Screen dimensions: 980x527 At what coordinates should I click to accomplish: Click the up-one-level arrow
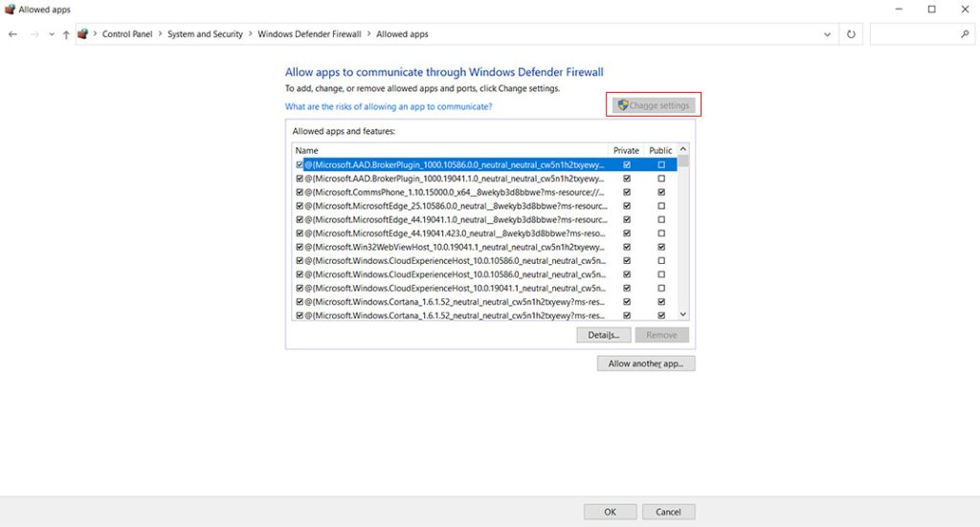coord(66,34)
